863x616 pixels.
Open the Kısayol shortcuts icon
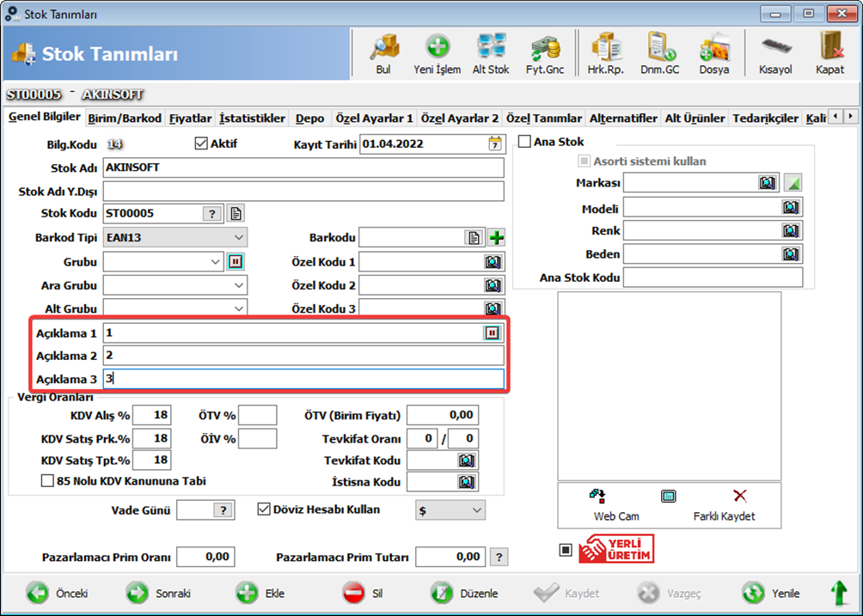(x=775, y=54)
